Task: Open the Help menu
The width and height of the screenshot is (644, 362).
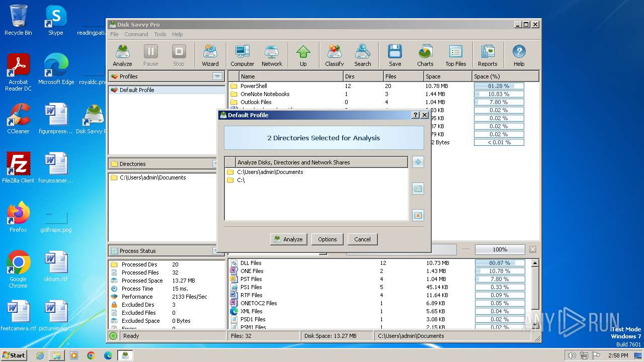Action: point(177,34)
